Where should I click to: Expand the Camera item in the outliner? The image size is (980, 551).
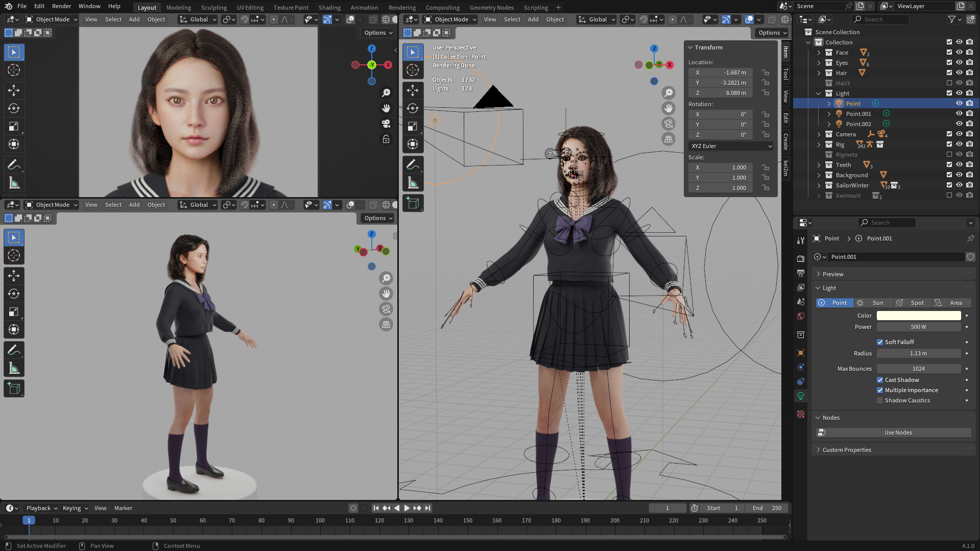tap(819, 134)
